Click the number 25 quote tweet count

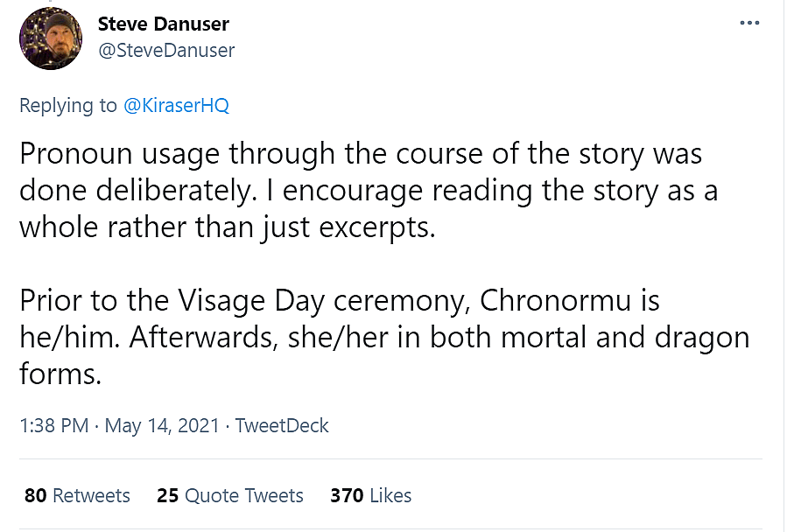(x=167, y=495)
